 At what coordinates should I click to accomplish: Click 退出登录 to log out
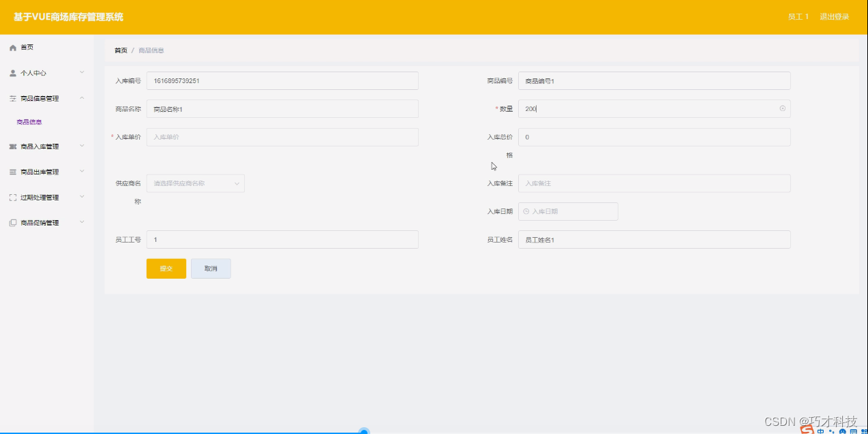(x=834, y=16)
